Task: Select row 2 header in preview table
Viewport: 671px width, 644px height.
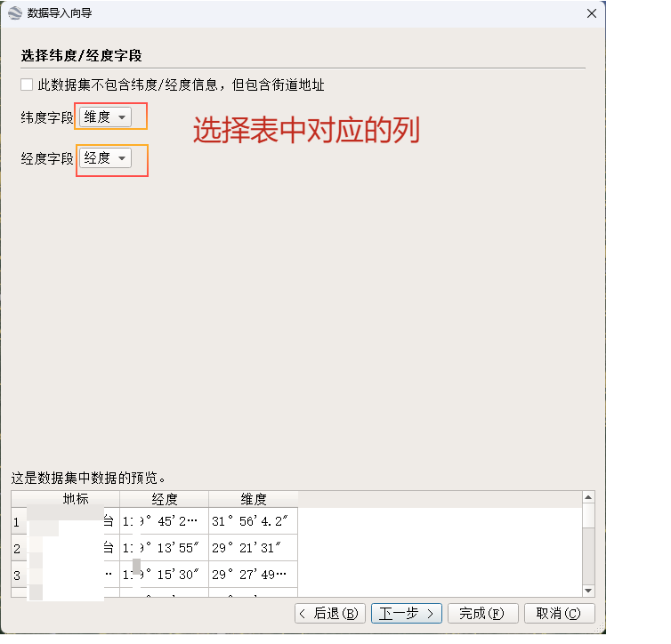Action: click(17, 548)
